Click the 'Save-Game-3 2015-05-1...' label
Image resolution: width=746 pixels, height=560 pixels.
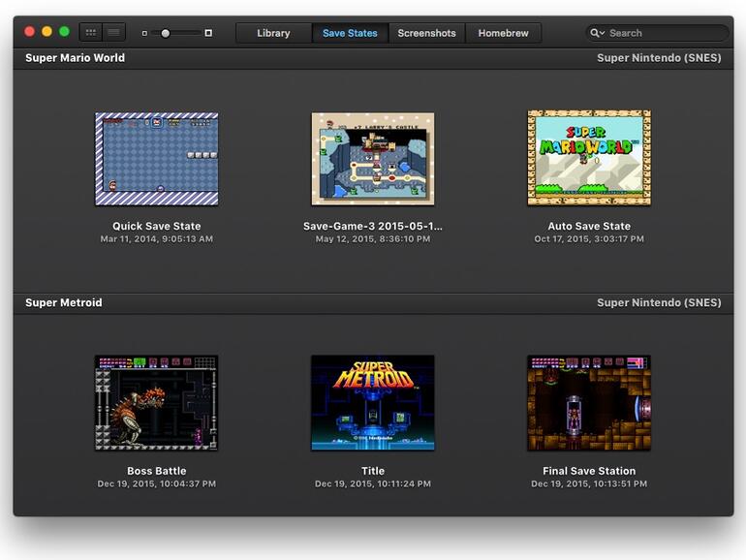pyautogui.click(x=373, y=226)
